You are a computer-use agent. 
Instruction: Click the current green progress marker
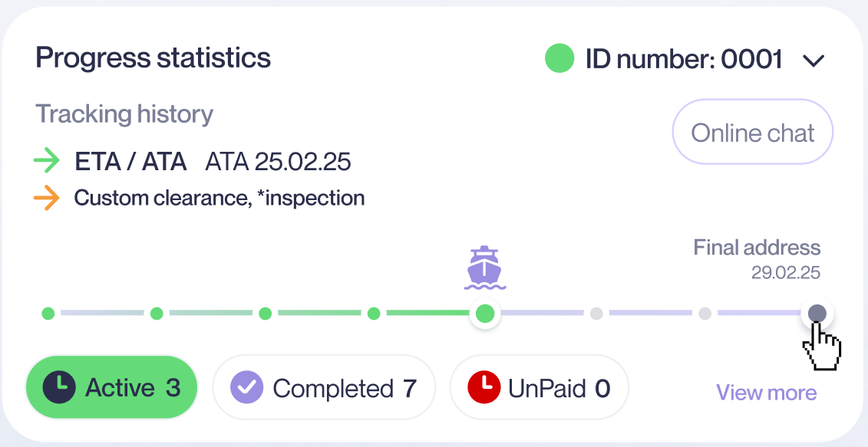[x=485, y=313]
